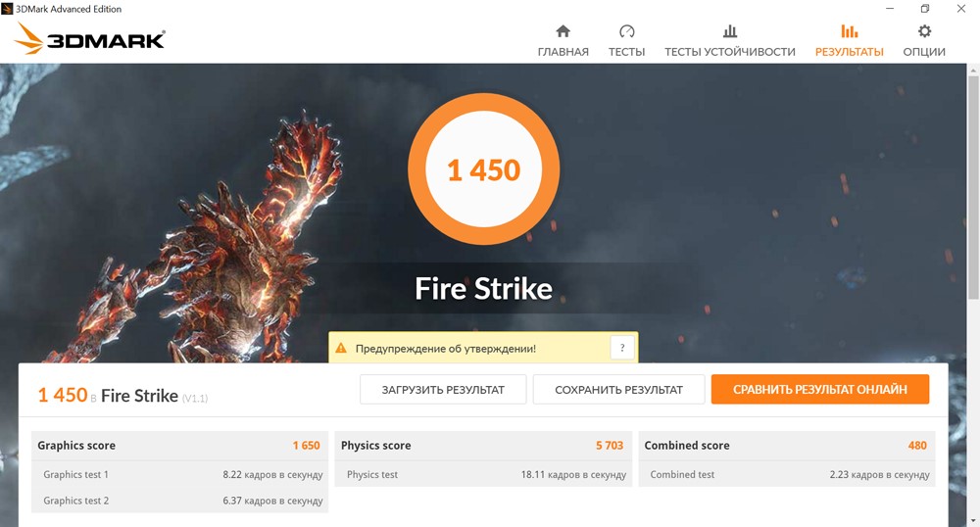Restore down the 3DMark window
This screenshot has width=980, height=527.
tap(925, 9)
